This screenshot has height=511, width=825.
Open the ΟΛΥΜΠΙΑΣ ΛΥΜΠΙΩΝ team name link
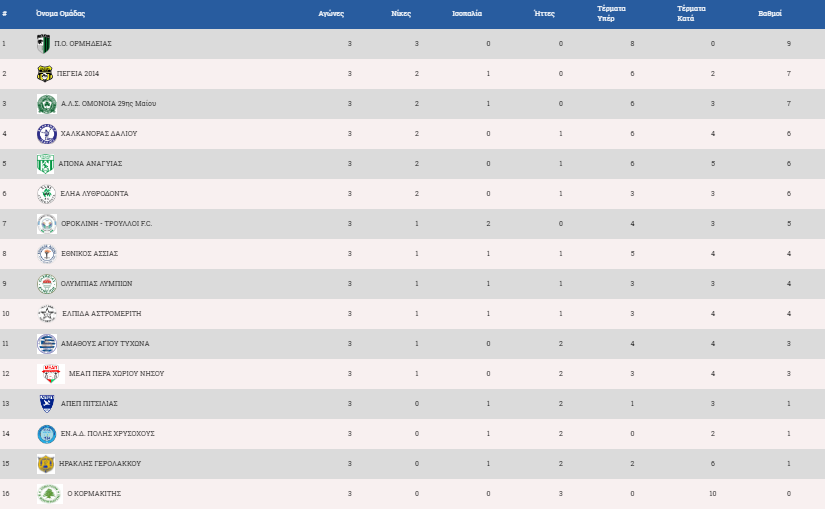pyautogui.click(x=96, y=284)
